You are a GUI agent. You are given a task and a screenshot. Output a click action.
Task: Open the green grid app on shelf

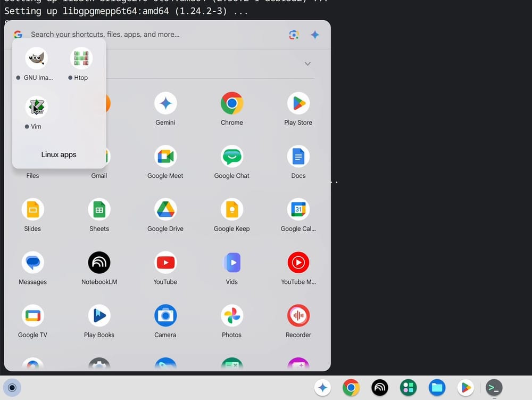(x=408, y=387)
